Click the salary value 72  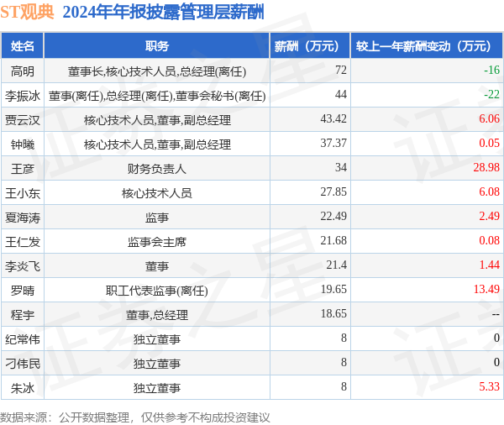[341, 70]
